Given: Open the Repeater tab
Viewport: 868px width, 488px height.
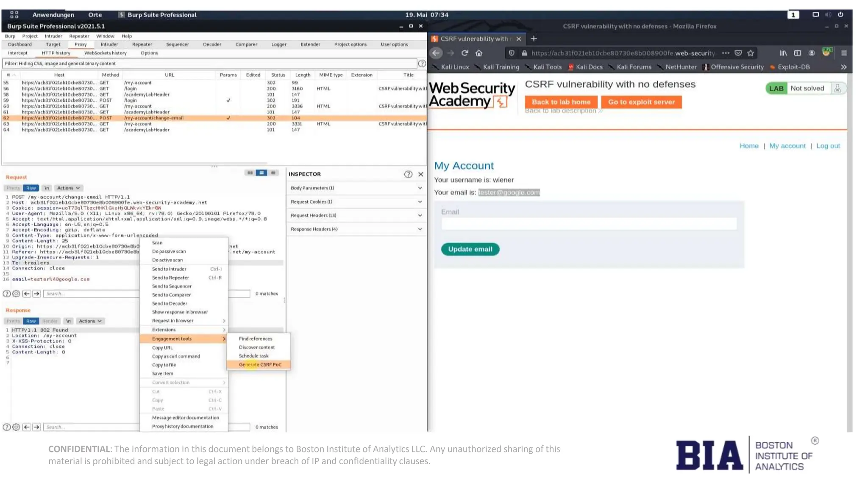Looking at the screenshot, I should coord(142,44).
